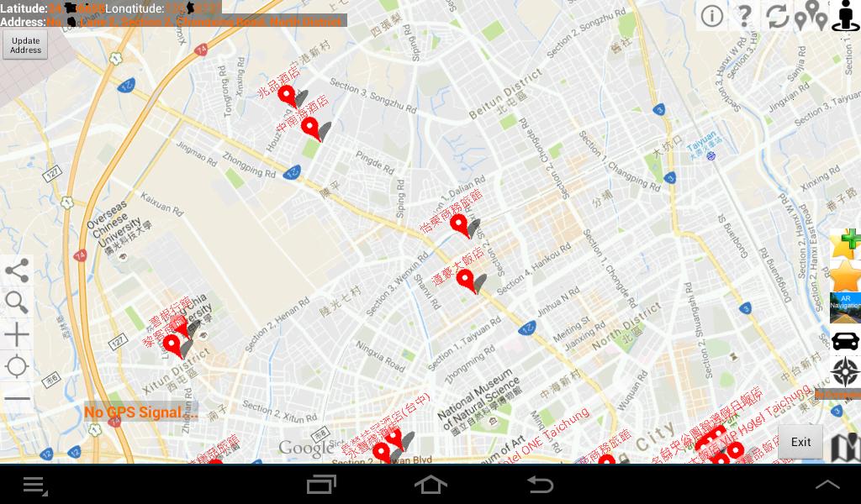Tap the Taiyuan station label
This screenshot has width=861, height=504.
(x=704, y=144)
